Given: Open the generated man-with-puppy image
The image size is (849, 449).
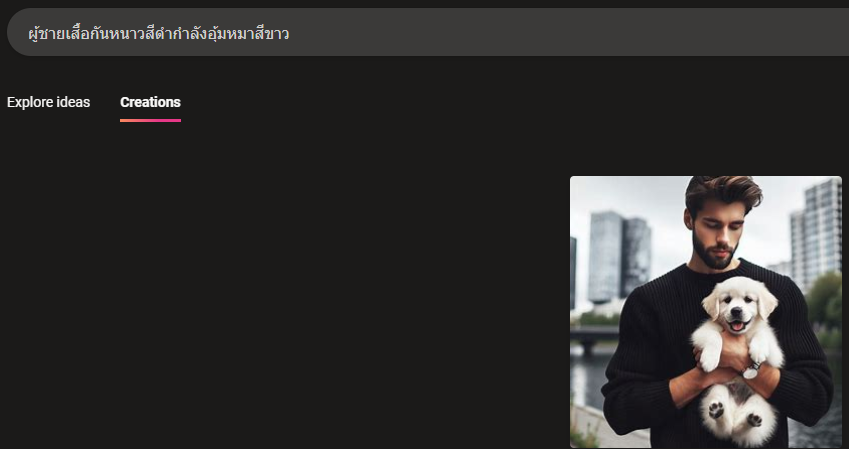Looking at the screenshot, I should [x=706, y=312].
